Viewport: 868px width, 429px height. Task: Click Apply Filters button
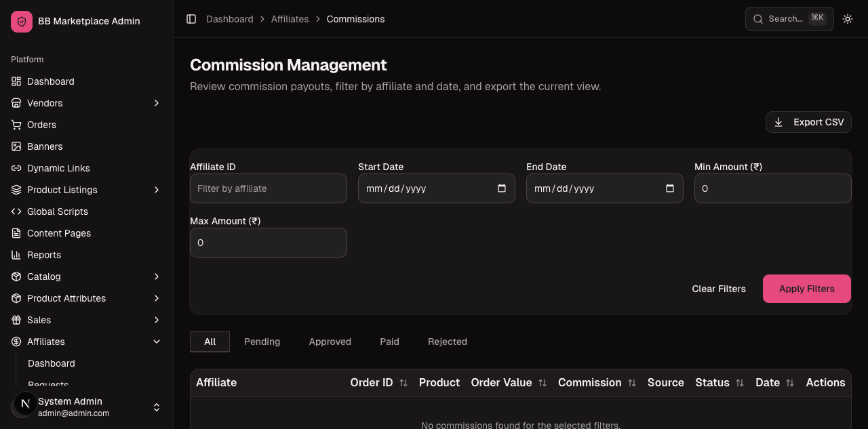click(807, 289)
